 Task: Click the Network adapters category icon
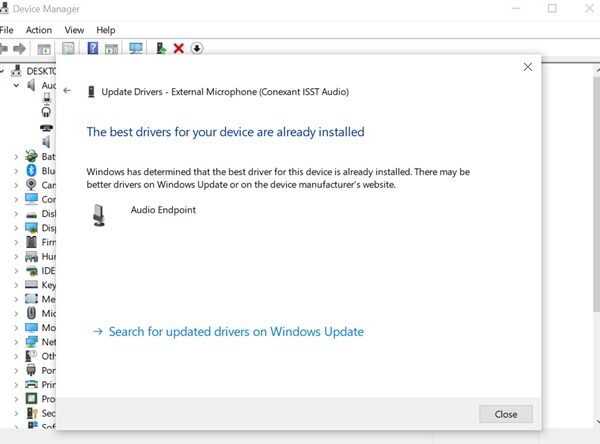tap(31, 342)
